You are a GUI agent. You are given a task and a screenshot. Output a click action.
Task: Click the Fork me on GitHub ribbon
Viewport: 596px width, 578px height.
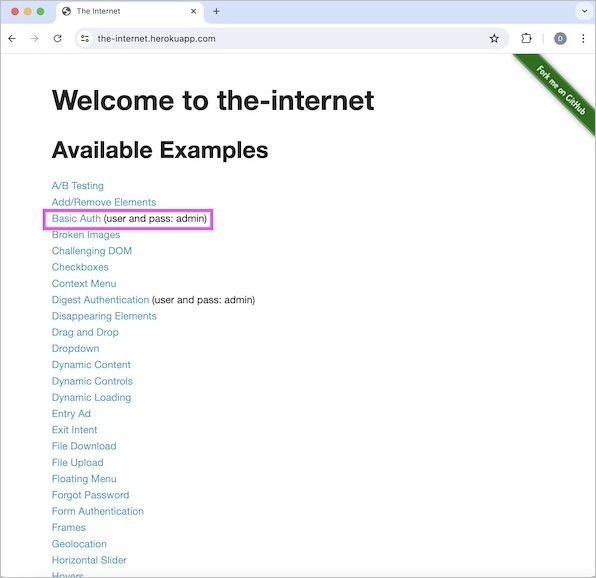(x=560, y=90)
